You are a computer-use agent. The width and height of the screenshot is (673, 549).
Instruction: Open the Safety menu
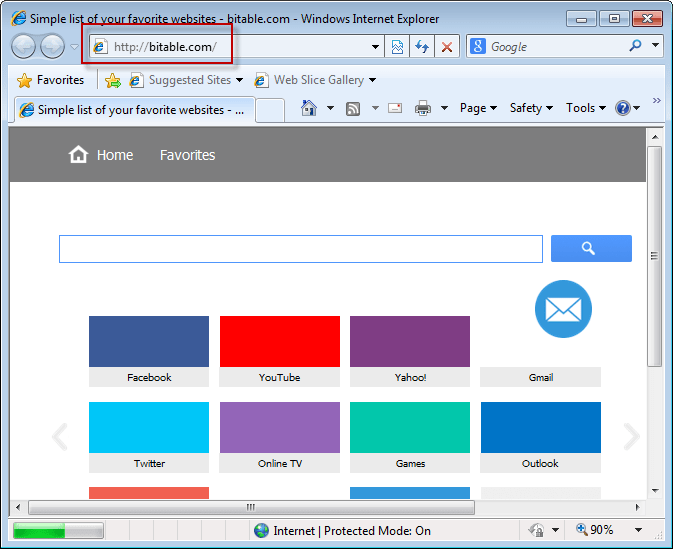pyautogui.click(x=531, y=108)
